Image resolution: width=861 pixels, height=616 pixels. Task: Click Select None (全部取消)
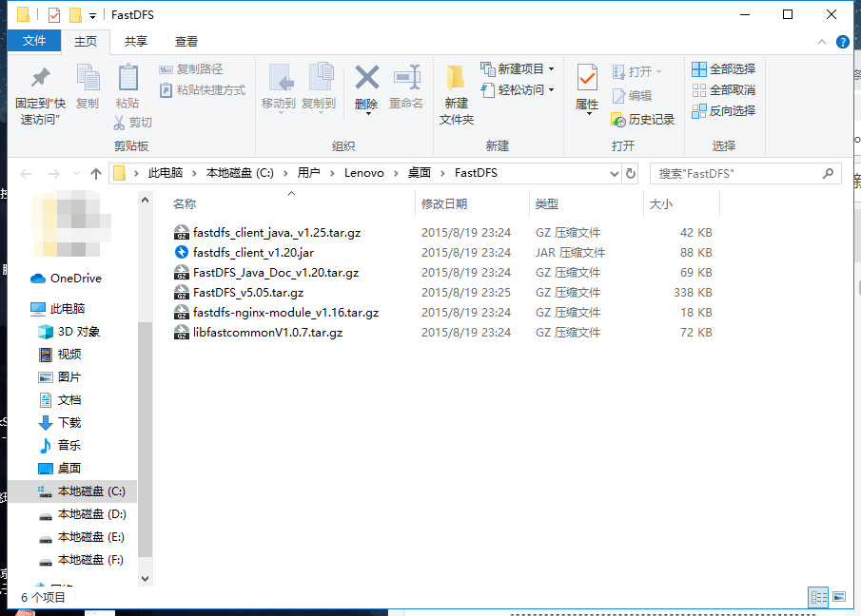(724, 90)
